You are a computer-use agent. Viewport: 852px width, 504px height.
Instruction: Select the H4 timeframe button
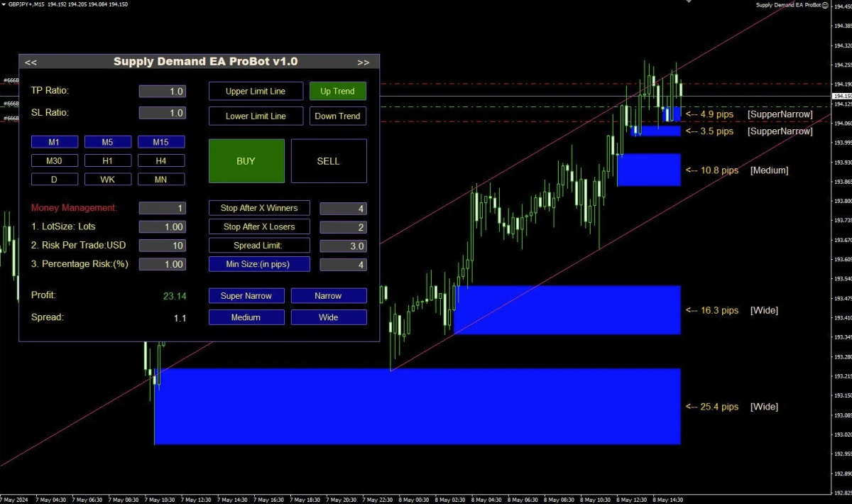[x=161, y=160]
